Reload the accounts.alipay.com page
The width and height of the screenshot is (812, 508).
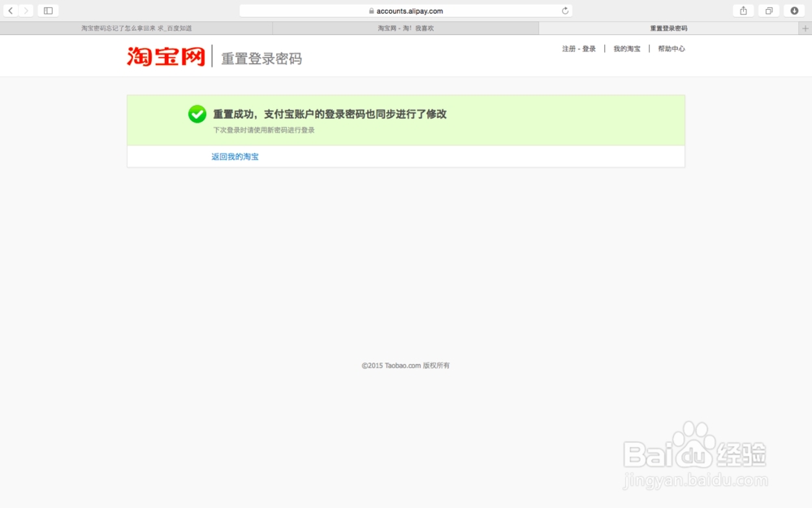tap(565, 11)
